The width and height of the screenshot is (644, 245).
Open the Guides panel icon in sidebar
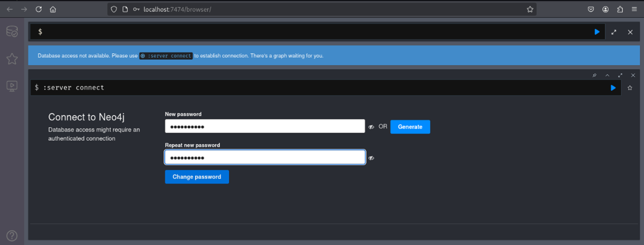(x=12, y=86)
